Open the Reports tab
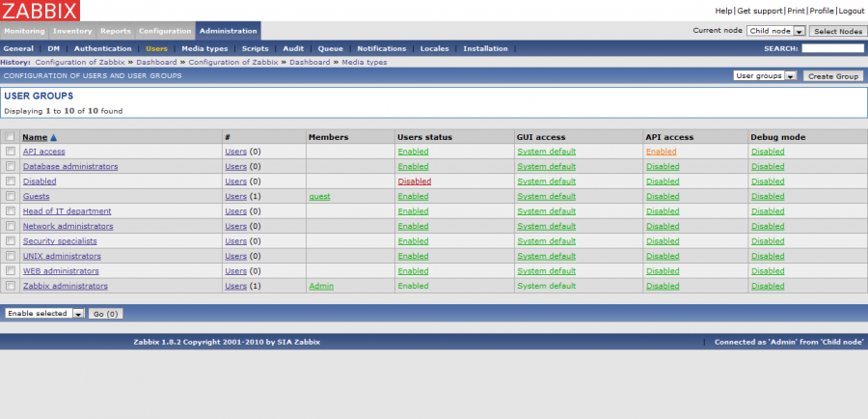 (x=116, y=31)
